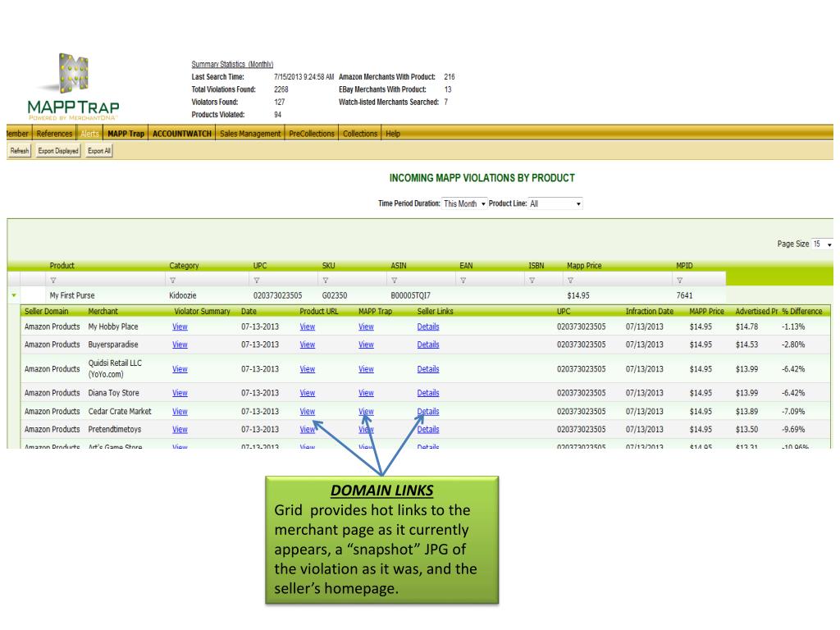Open the EAN column filter icon
The image size is (840, 630).
point(463,281)
